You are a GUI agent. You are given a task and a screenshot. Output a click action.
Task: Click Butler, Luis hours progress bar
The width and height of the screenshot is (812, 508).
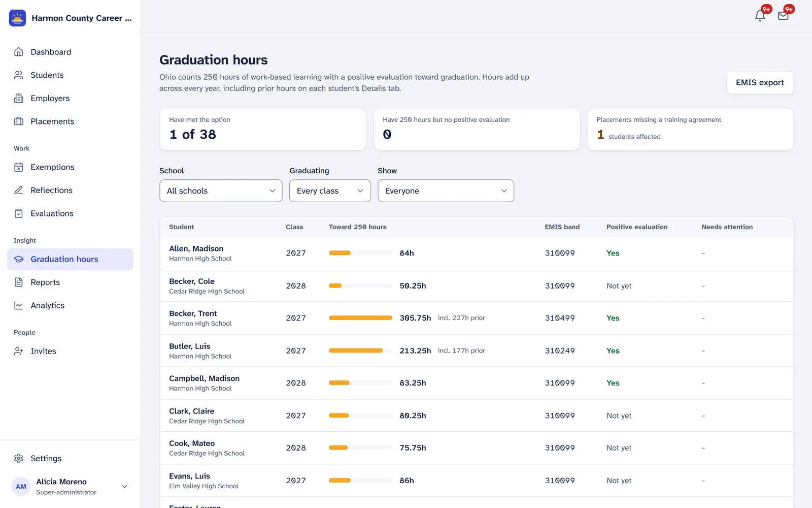360,351
